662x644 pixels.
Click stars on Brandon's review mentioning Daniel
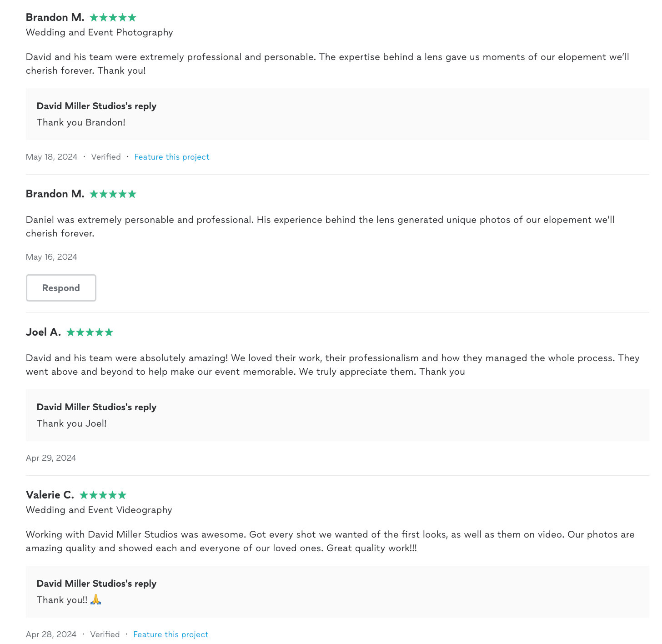[x=113, y=194]
